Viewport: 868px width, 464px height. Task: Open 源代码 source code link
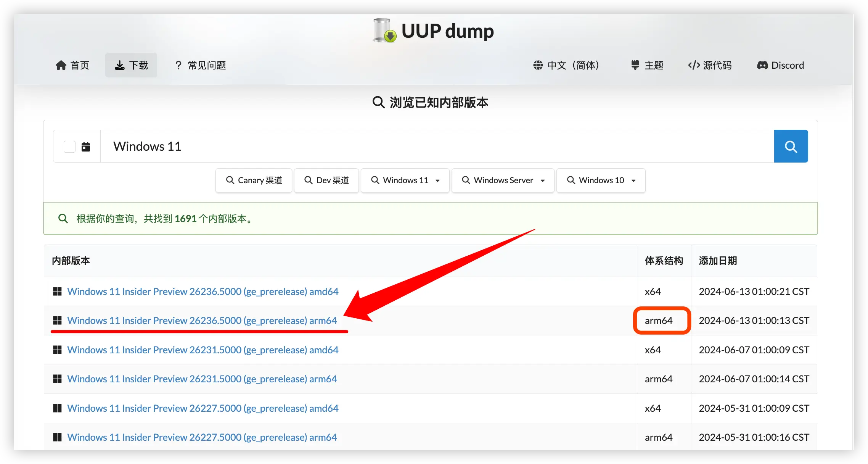click(710, 65)
